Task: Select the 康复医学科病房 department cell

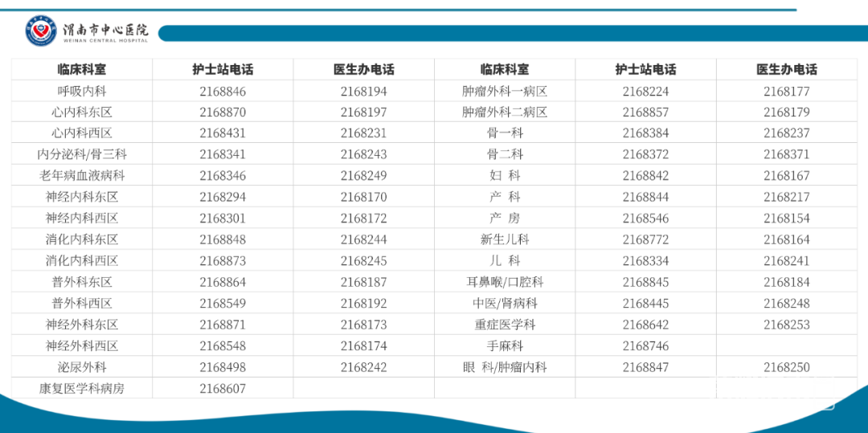Action: point(81,389)
